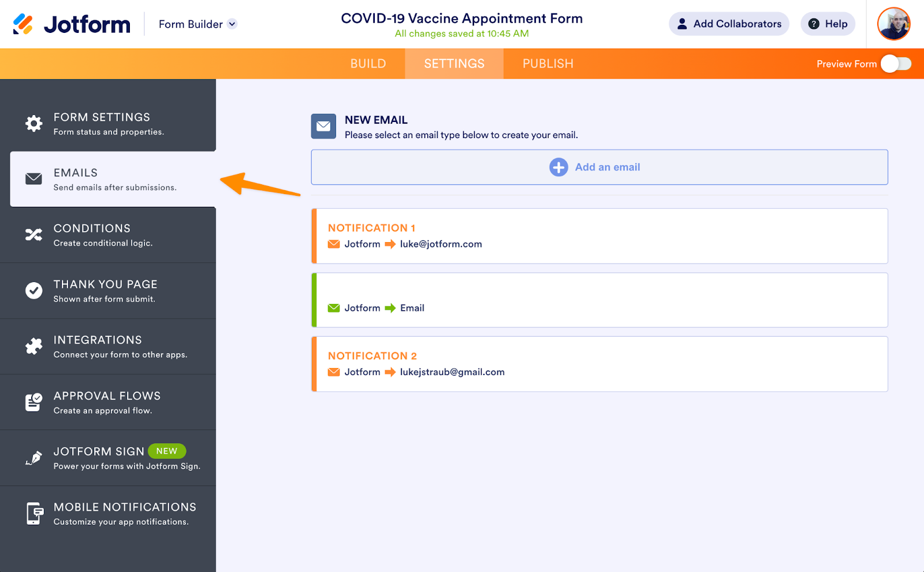Viewport: 924px width, 572px height.
Task: Switch to the PUBLISH tab
Action: tap(547, 64)
